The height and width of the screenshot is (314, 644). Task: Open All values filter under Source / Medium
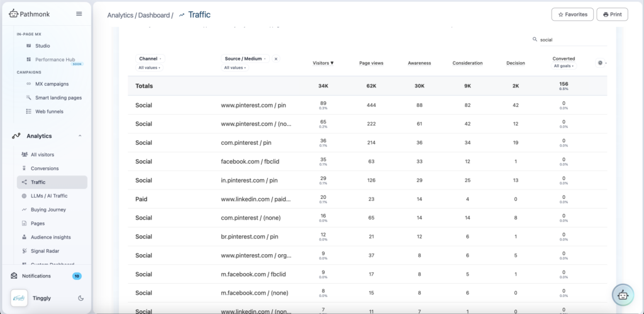click(235, 67)
